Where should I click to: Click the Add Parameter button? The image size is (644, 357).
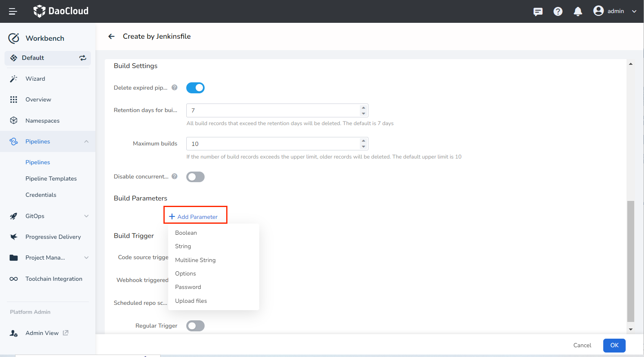pyautogui.click(x=194, y=217)
